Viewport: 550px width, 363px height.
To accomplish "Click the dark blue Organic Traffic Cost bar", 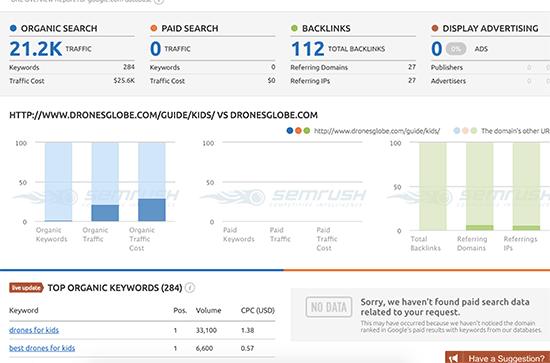I will [x=152, y=210].
